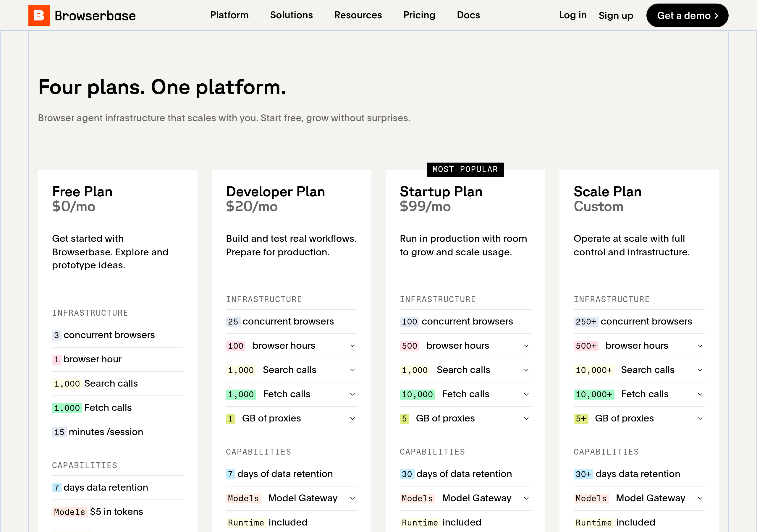Click '30 days of data retention' in Startup Plan
Screen dimensions: 757x532
[456, 474]
